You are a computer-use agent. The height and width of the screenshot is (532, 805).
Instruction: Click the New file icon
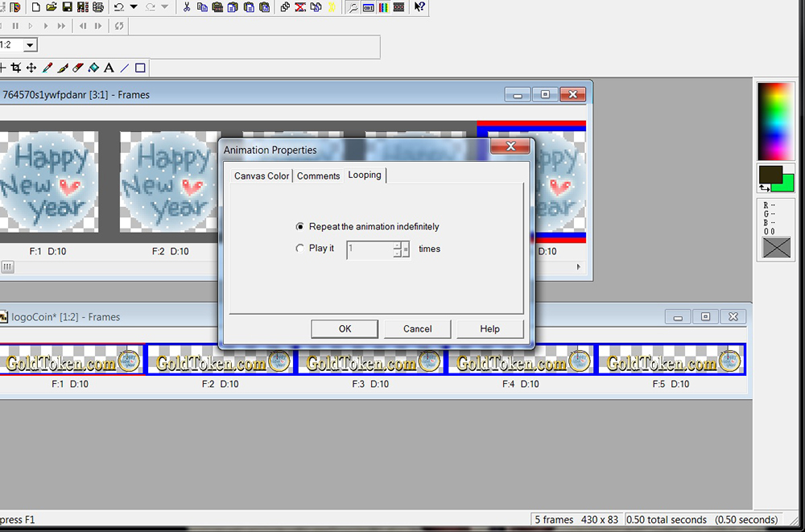tap(35, 7)
